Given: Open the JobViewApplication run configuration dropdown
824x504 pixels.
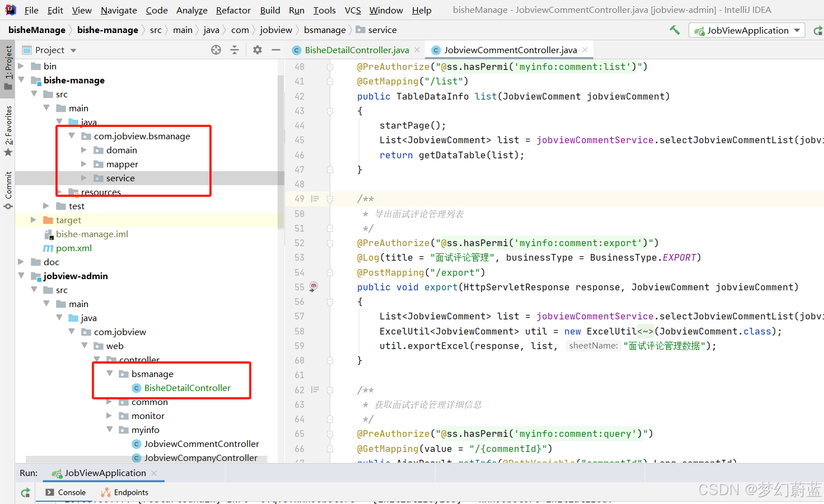Looking at the screenshot, I should point(747,30).
